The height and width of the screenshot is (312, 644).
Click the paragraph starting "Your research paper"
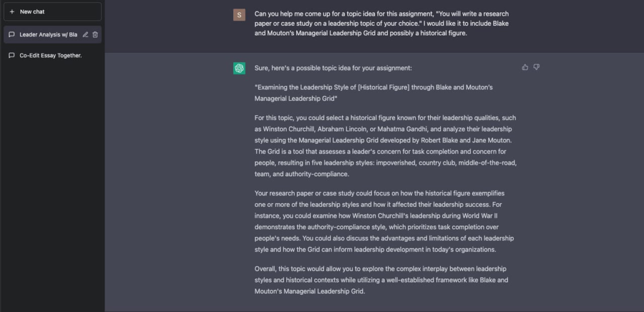click(386, 221)
